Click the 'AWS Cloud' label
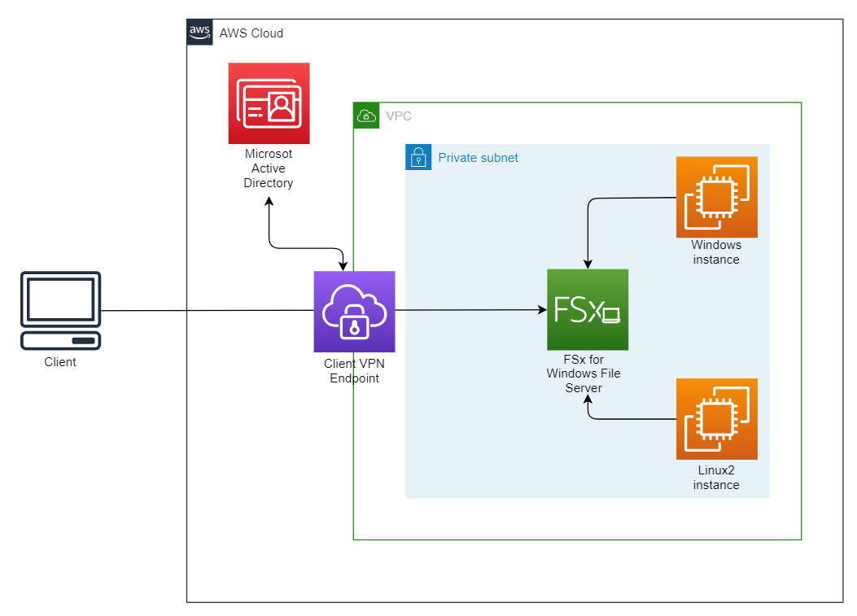The width and height of the screenshot is (857, 616). point(251,33)
